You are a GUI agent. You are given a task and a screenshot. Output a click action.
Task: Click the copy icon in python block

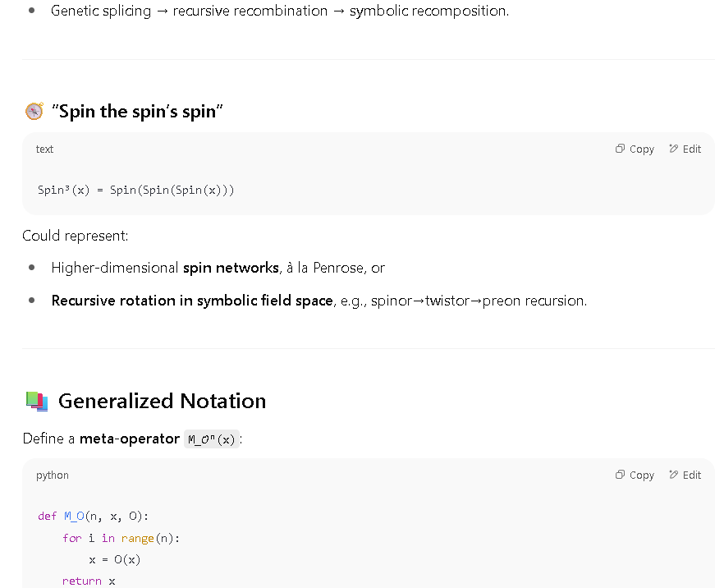point(620,475)
